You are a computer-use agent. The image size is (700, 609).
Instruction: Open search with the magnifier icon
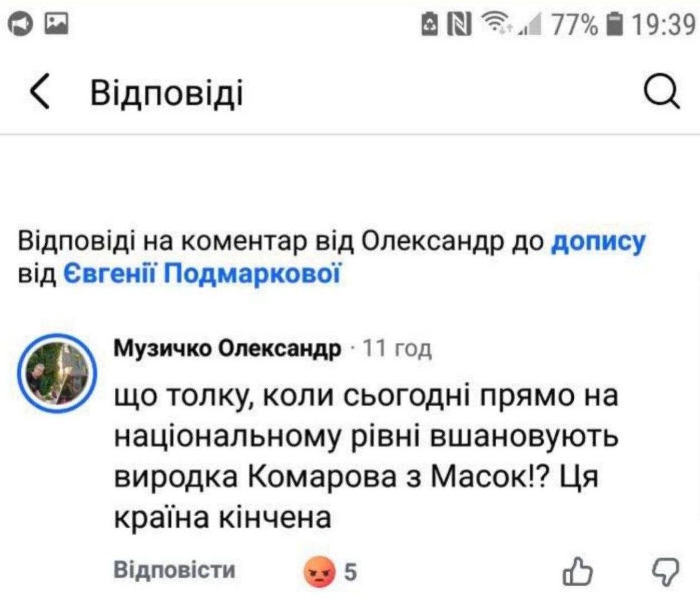point(663,93)
